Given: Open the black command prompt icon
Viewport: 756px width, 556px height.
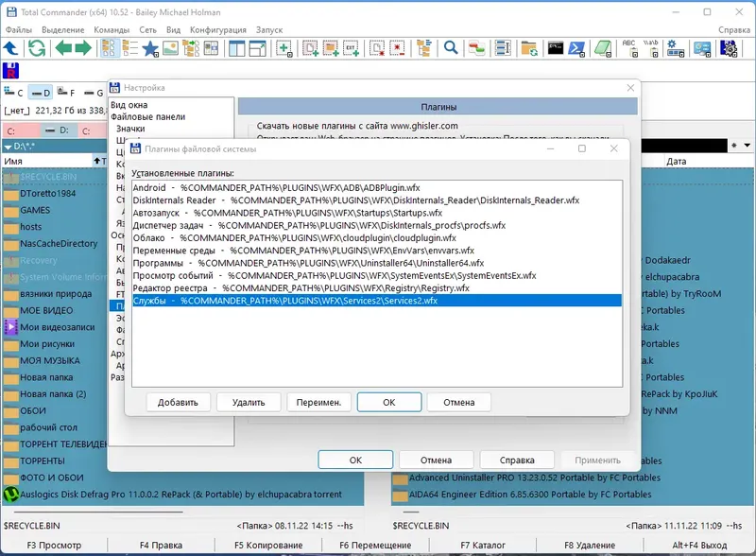Looking at the screenshot, I should point(556,48).
